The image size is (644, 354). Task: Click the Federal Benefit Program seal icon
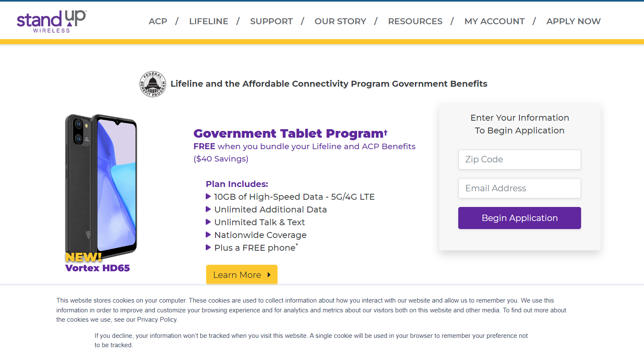(x=153, y=84)
